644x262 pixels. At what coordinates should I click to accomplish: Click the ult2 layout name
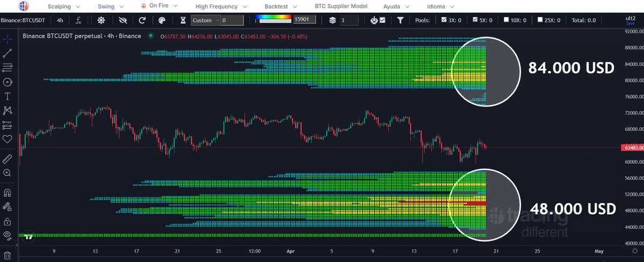click(x=631, y=18)
